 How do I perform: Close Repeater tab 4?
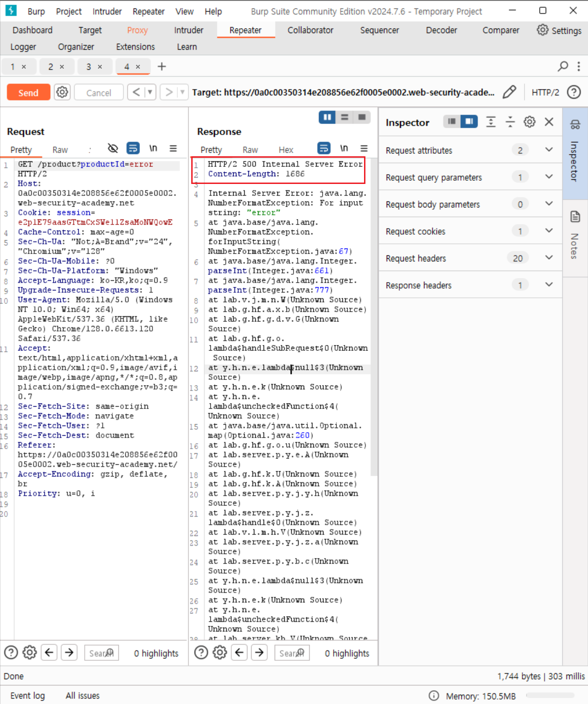tap(138, 67)
